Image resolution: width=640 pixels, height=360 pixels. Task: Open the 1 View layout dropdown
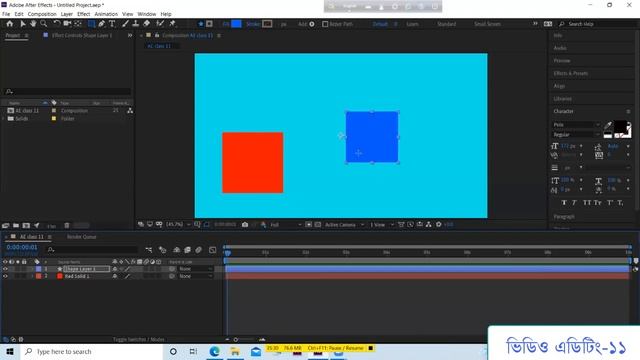click(382, 224)
